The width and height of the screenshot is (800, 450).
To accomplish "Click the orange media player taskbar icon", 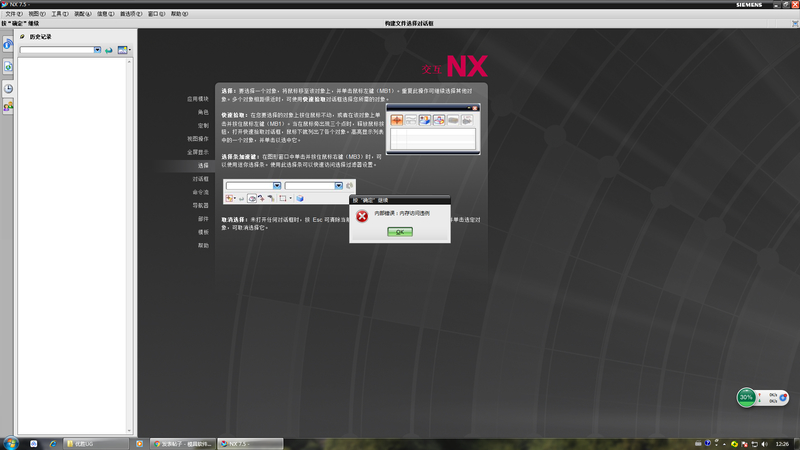I will pos(139,444).
